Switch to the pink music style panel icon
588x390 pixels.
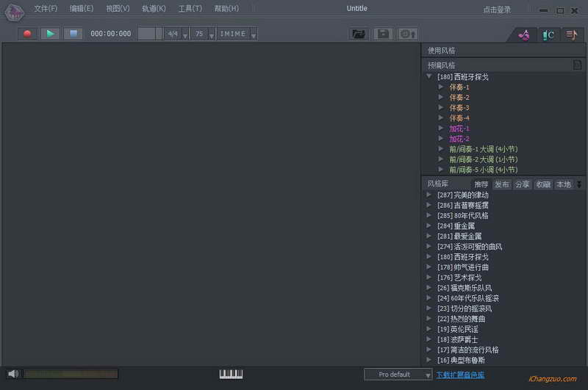524,35
